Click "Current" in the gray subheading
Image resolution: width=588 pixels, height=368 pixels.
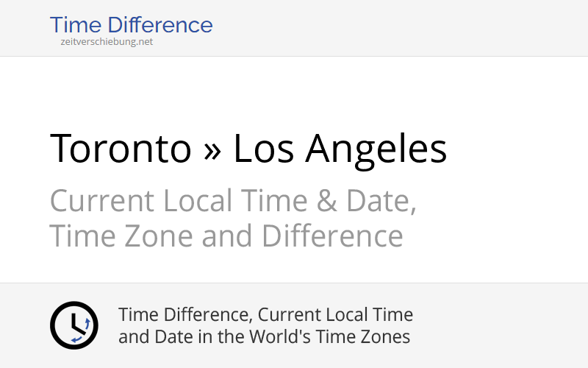pos(102,201)
